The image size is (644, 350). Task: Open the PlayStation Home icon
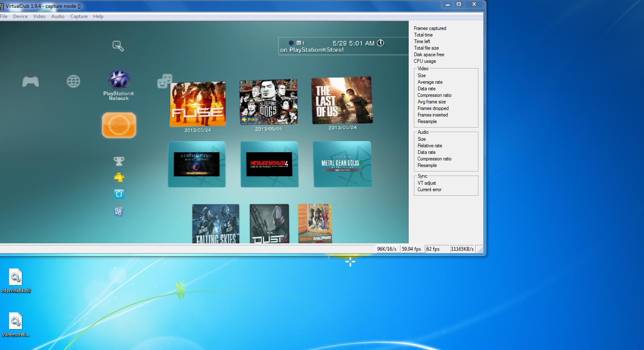119,194
